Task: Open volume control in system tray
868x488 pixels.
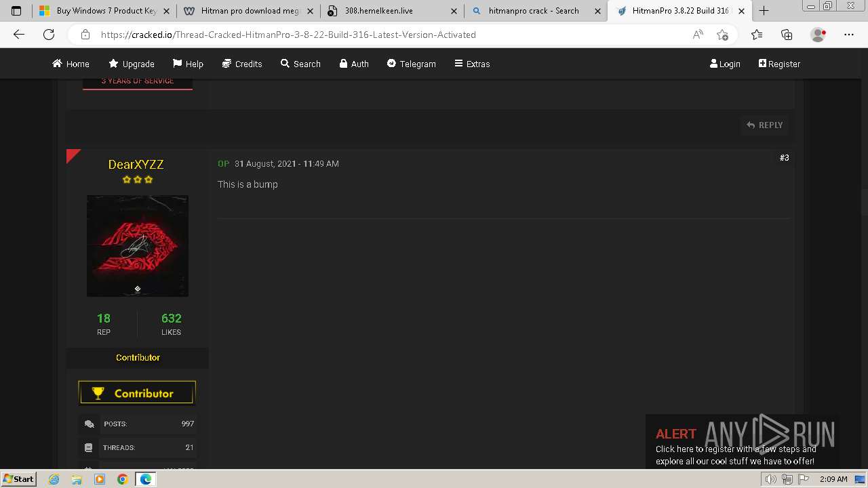Action: [770, 479]
